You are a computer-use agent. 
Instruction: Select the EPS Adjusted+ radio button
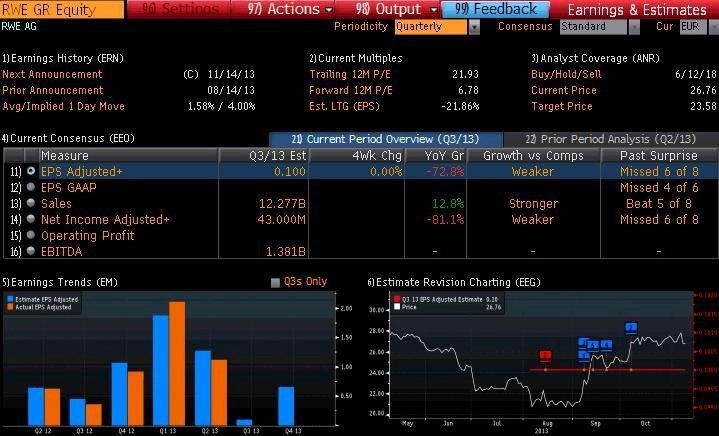point(31,171)
